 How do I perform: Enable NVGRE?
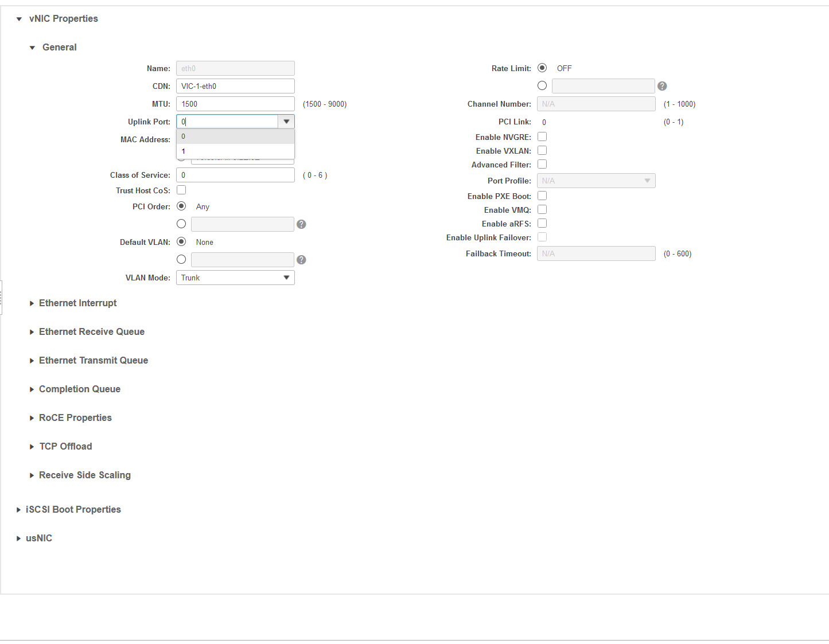click(542, 136)
